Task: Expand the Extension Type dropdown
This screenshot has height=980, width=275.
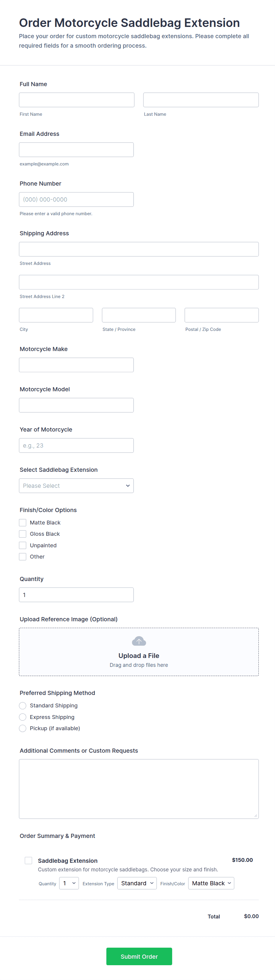Action: 137,884
